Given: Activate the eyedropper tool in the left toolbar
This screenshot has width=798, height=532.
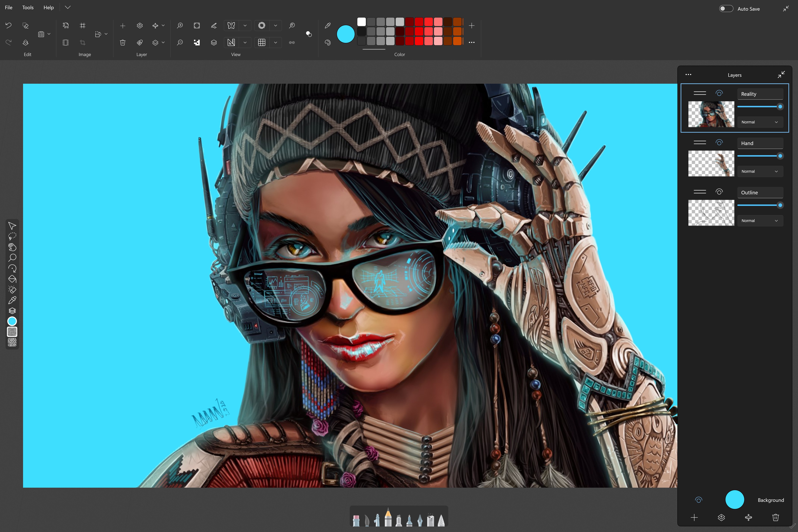Looking at the screenshot, I should (x=12, y=300).
